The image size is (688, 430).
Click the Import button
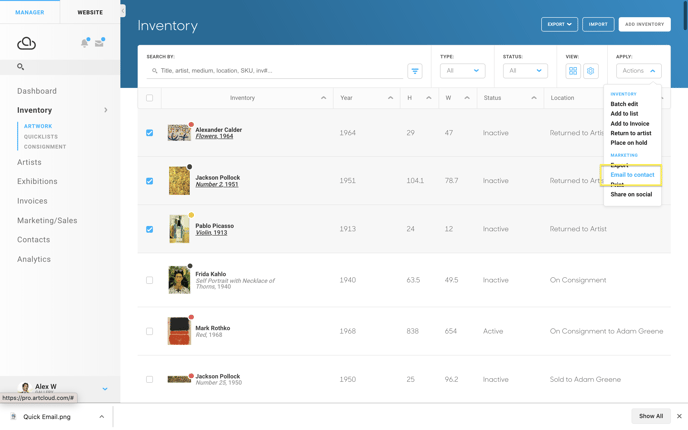point(598,24)
